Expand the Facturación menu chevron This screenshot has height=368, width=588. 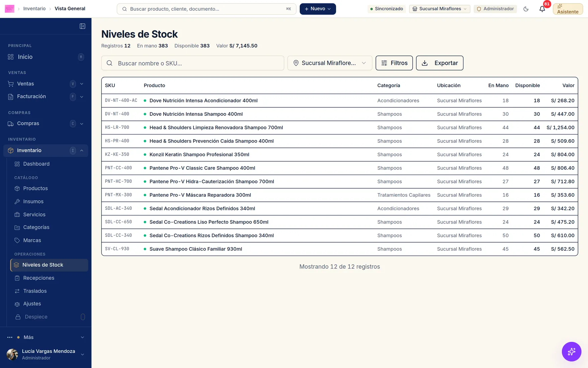point(82,97)
